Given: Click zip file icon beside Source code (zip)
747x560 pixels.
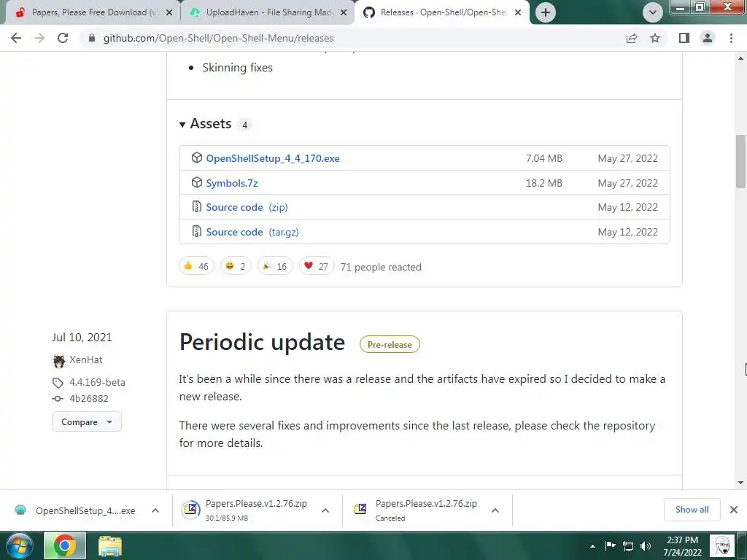Looking at the screenshot, I should pyautogui.click(x=197, y=206).
